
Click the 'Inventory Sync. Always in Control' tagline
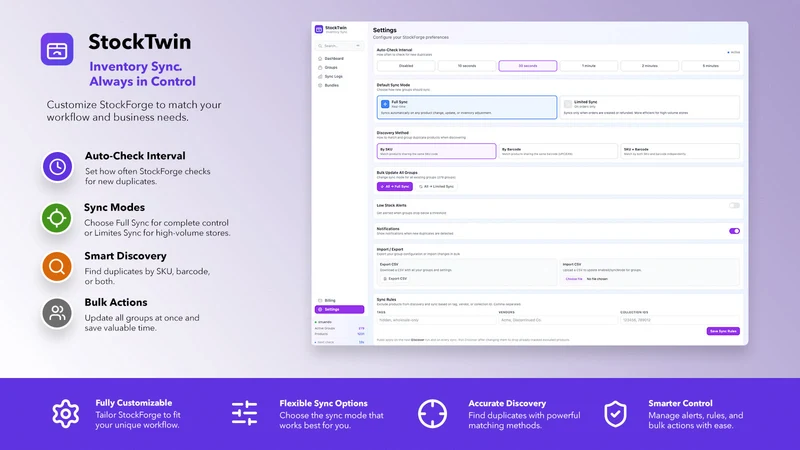[x=142, y=74]
